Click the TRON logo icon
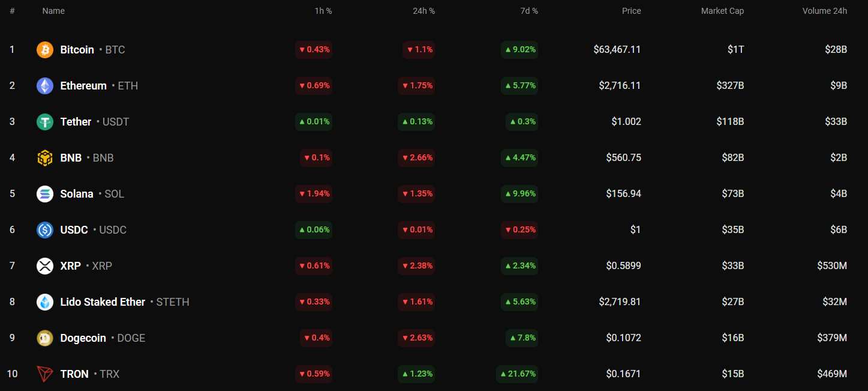This screenshot has width=868, height=391. pos(45,374)
